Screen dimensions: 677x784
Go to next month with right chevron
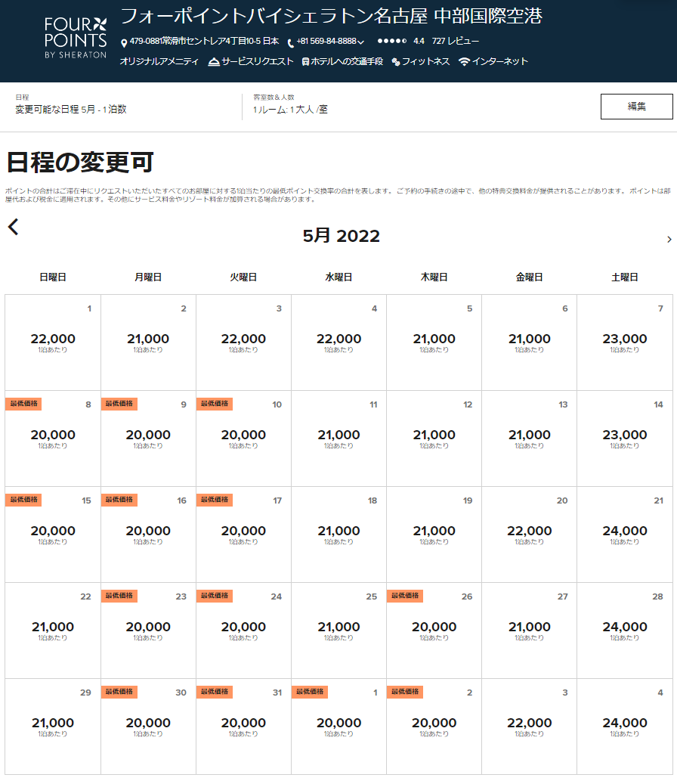[669, 240]
